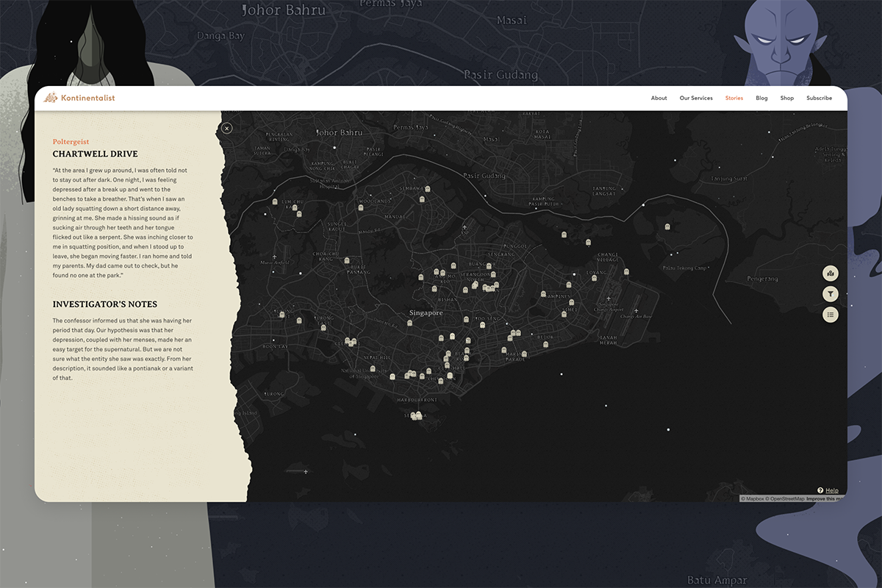Click the Tanah Merah map label
The width and height of the screenshot is (882, 588).
click(x=608, y=341)
